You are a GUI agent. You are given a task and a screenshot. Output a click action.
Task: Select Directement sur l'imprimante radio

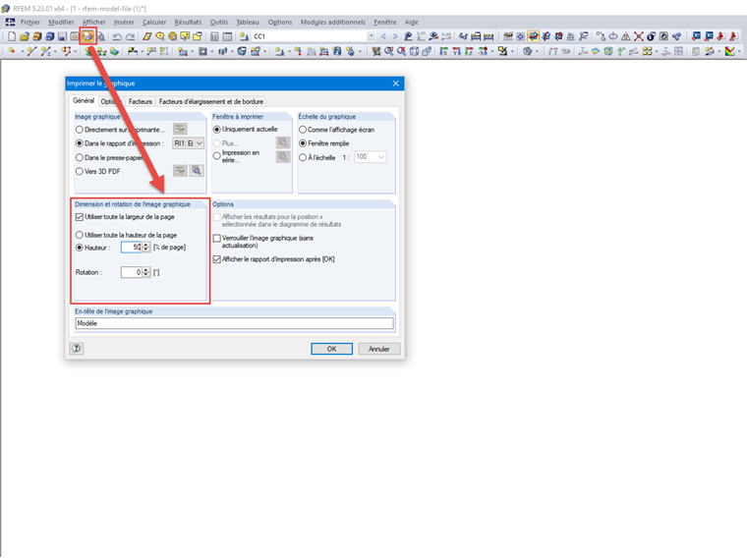[80, 130]
